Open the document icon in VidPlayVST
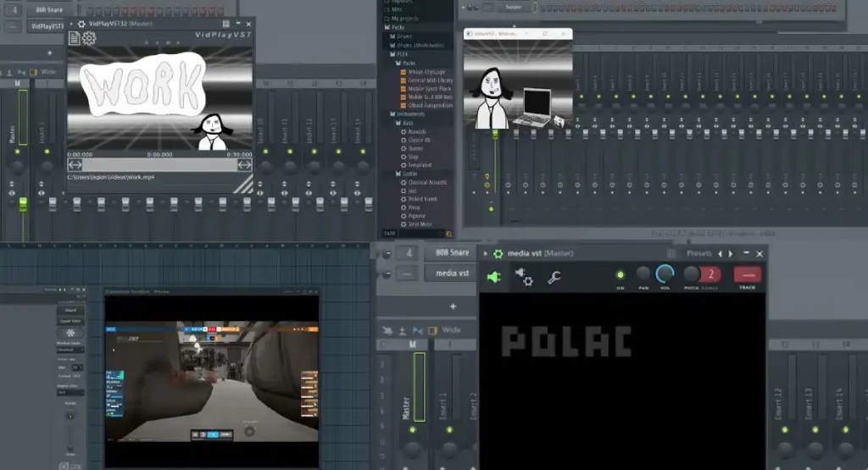Viewport: 868px width, 470px height. click(x=75, y=37)
